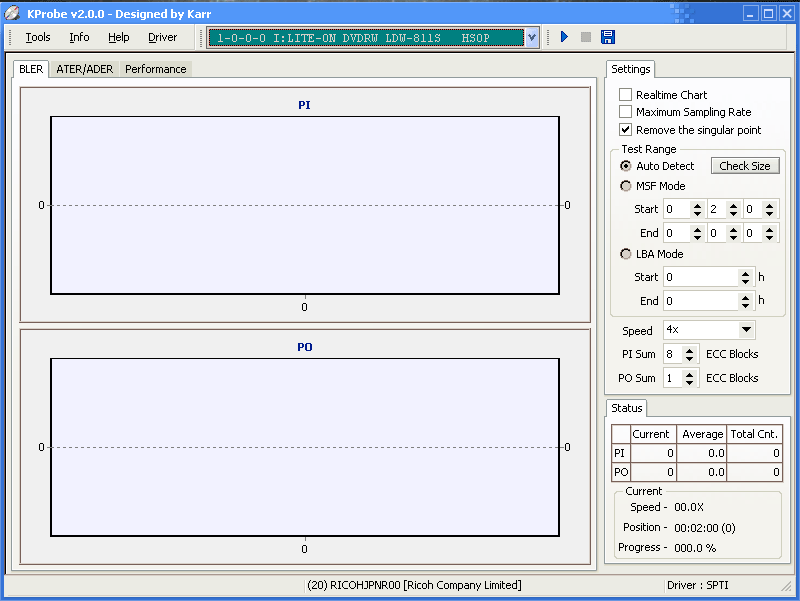This screenshot has width=800, height=601.
Task: Select LBA Mode radio button
Action: (x=626, y=254)
